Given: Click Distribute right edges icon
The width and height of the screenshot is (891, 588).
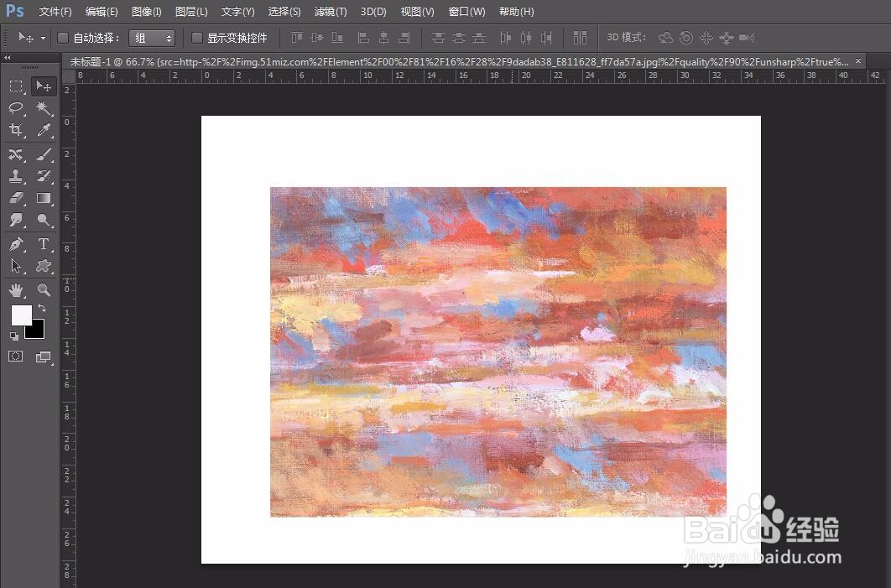Looking at the screenshot, I should click(x=546, y=38).
